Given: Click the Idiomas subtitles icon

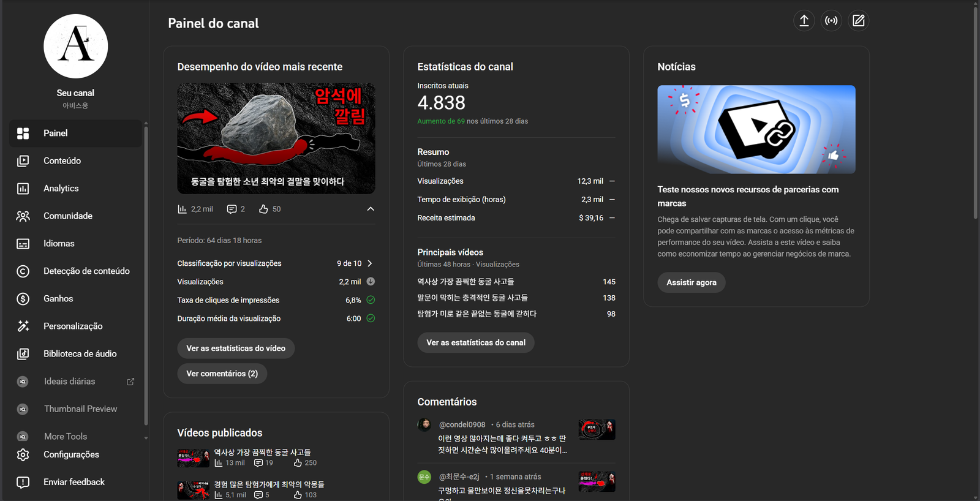Looking at the screenshot, I should (x=23, y=244).
